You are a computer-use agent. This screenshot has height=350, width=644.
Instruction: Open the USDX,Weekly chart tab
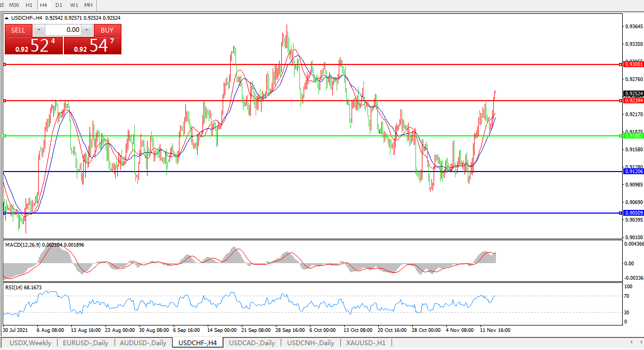[30, 343]
